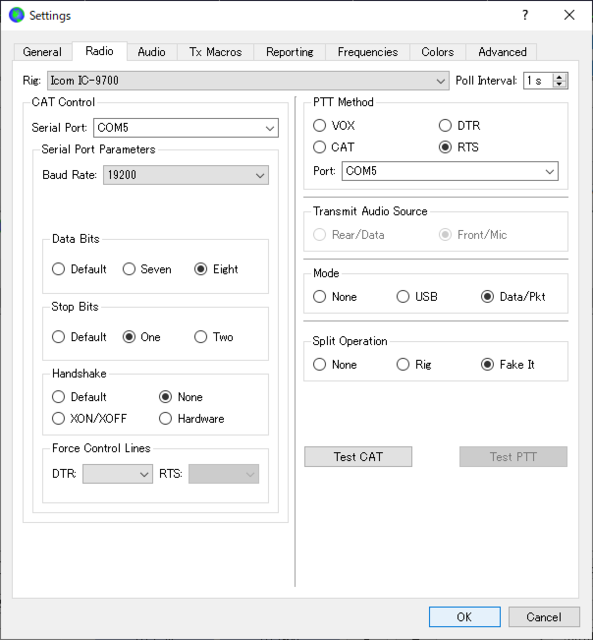Viewport: 593px width, 640px height.
Task: Click the help question mark button
Action: (525, 15)
